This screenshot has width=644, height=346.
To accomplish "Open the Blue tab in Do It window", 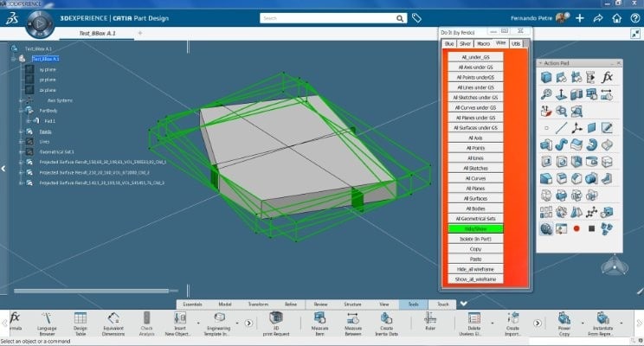I will point(449,43).
